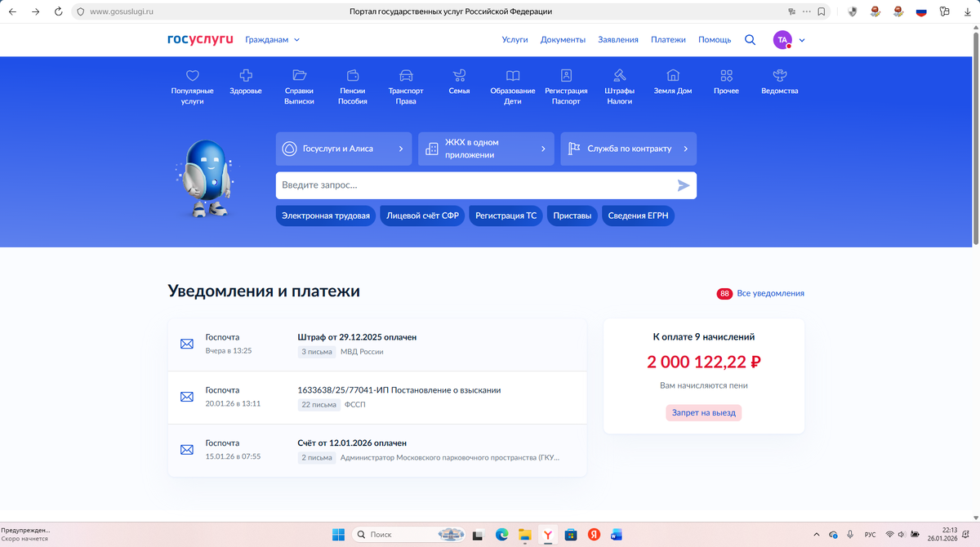Open the ЖКХ в одном приложении banner
The width and height of the screenshot is (980, 547).
coord(486,149)
